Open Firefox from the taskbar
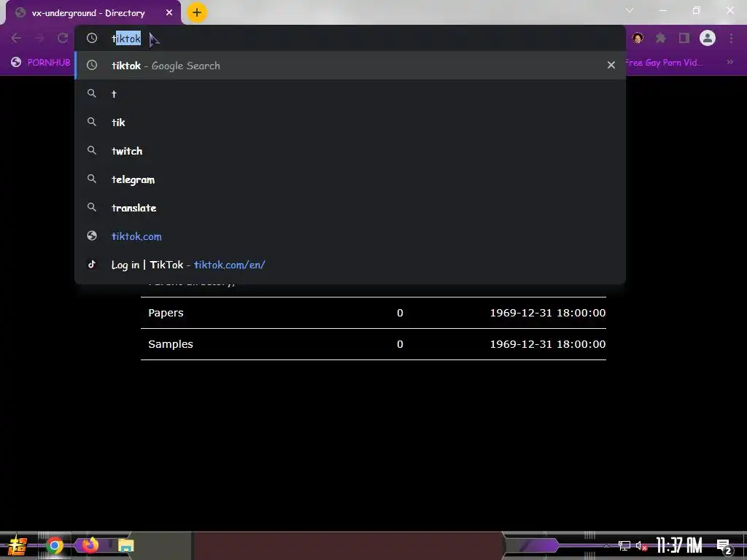This screenshot has width=747, height=560. [90, 545]
